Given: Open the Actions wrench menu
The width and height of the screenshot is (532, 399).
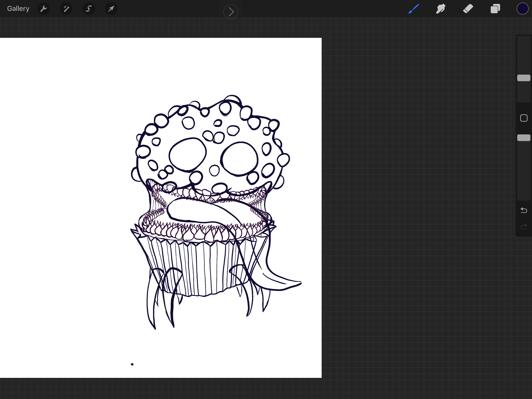Looking at the screenshot, I should point(44,9).
